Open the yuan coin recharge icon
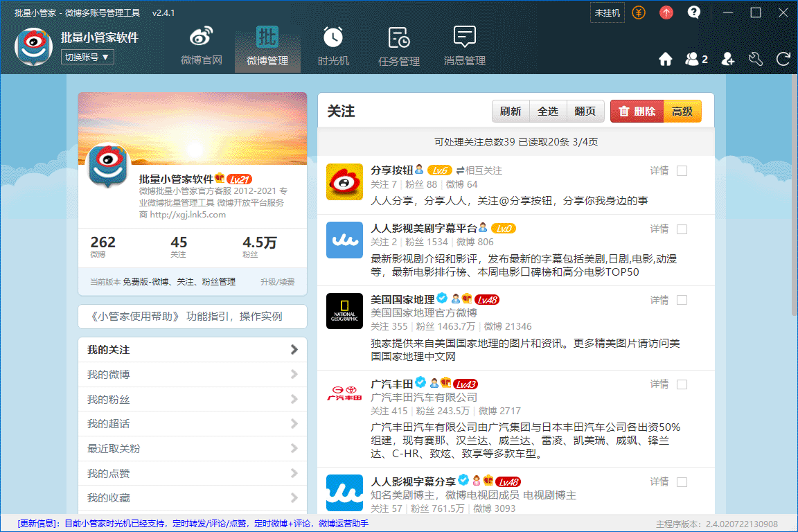798x532 pixels. (639, 12)
